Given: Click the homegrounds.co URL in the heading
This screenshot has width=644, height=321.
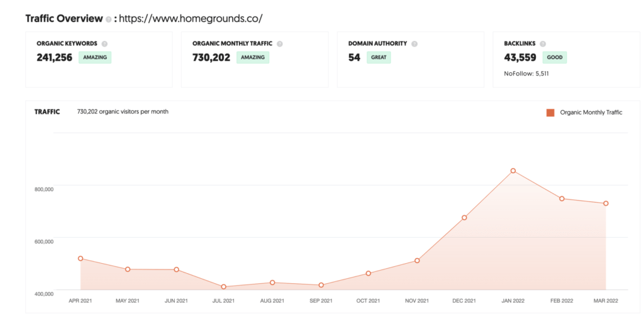Looking at the screenshot, I should coord(191,19).
